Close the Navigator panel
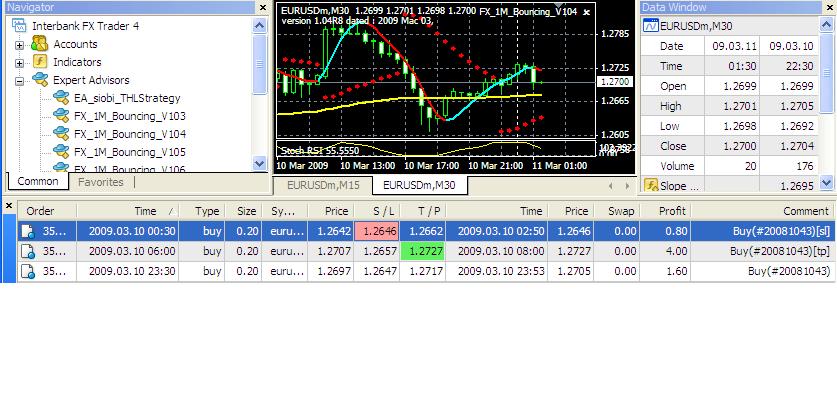The image size is (837, 400). coord(263,7)
